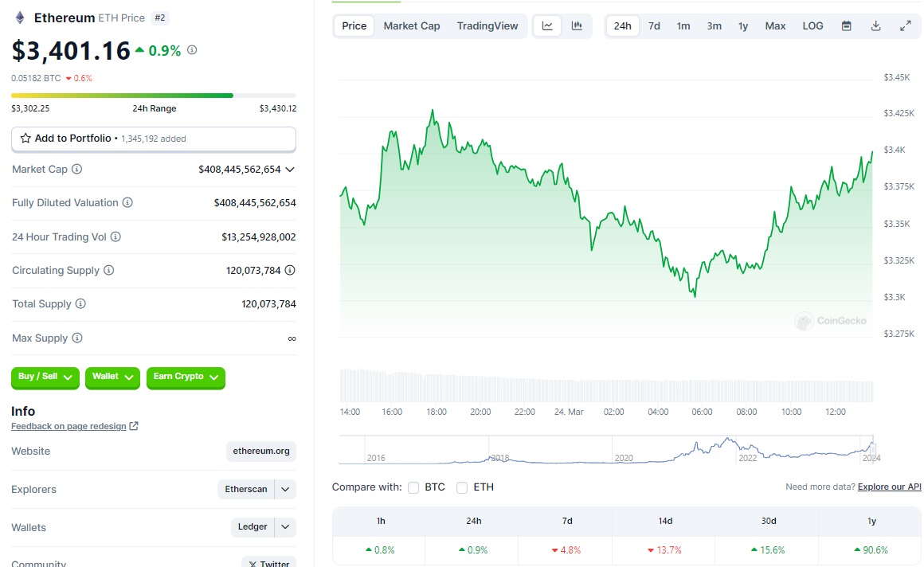The image size is (924, 567).
Task: Show Circulating Supply label info icon
Action: tap(108, 271)
